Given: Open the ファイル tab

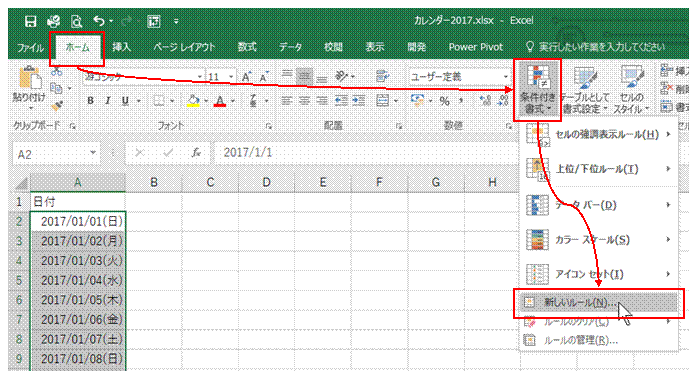Looking at the screenshot, I should (x=30, y=47).
